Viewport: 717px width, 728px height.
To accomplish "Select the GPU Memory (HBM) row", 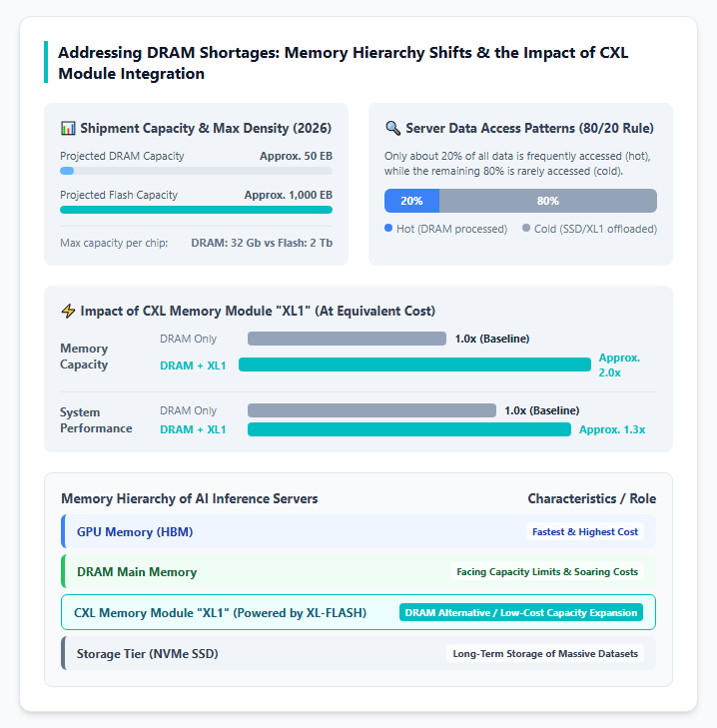I will click(x=358, y=531).
